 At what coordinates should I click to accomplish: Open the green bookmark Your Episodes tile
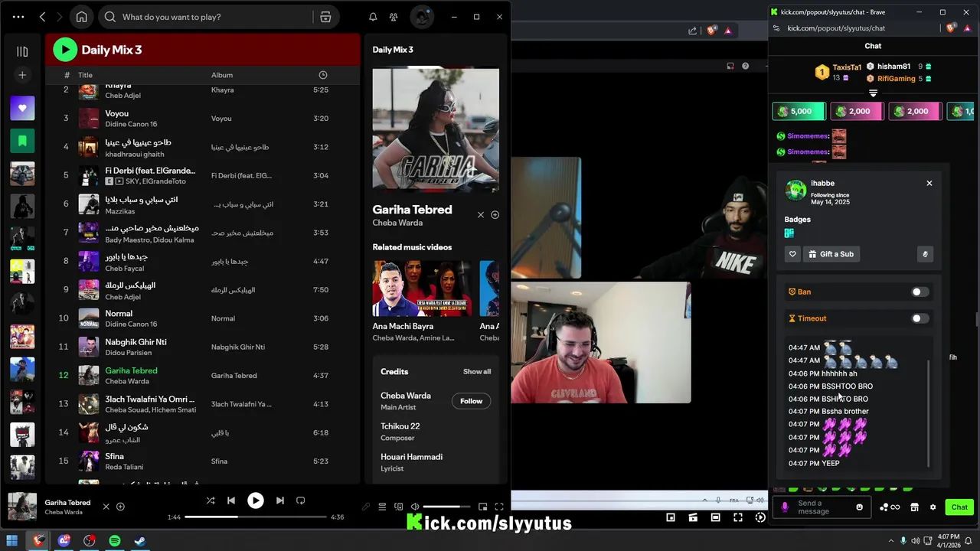pos(22,141)
